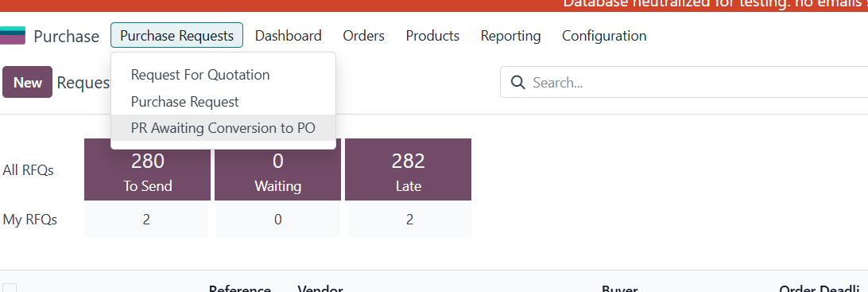Sort list by Vendor column header
The height and width of the screenshot is (292, 868).
tap(320, 289)
